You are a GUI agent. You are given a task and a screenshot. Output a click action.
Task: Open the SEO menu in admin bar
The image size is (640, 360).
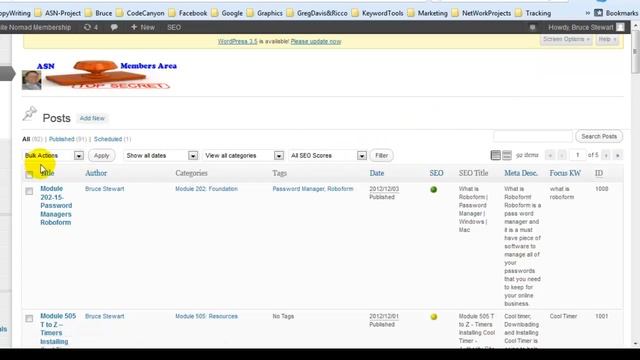(174, 27)
